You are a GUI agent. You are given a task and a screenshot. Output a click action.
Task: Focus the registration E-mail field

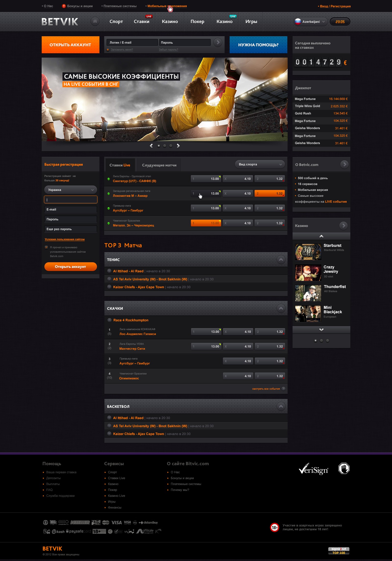click(71, 209)
